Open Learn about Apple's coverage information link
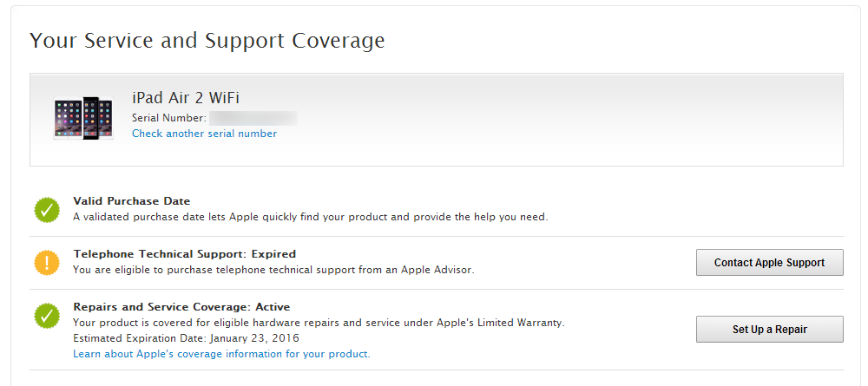 (x=221, y=354)
